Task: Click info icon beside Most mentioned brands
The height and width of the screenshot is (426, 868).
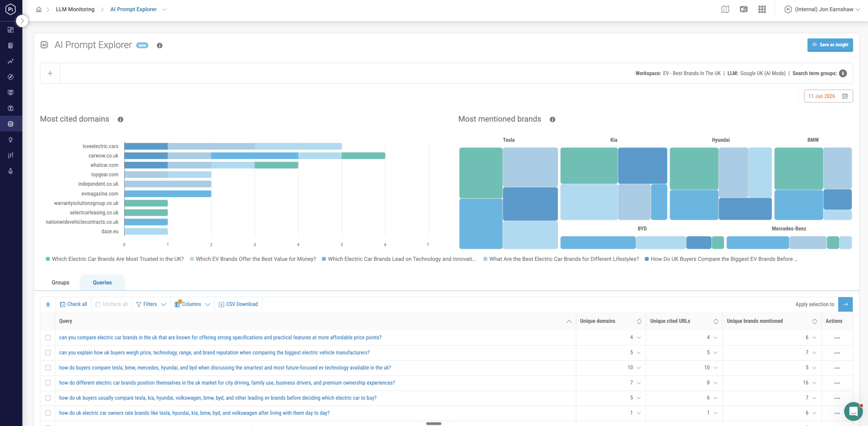Action: (x=552, y=119)
